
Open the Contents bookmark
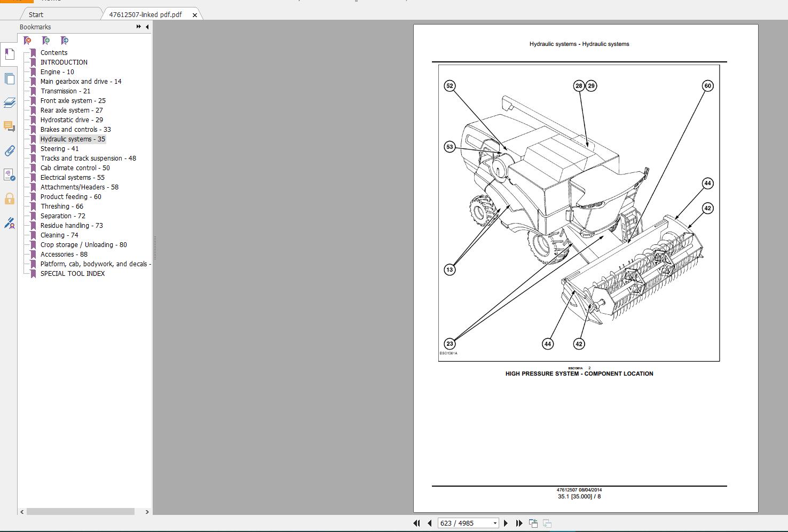pyautogui.click(x=54, y=52)
